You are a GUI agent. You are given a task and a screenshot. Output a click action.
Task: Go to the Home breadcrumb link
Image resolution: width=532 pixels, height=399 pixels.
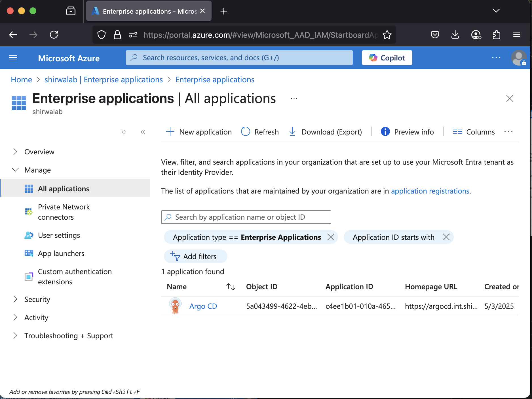pos(21,80)
